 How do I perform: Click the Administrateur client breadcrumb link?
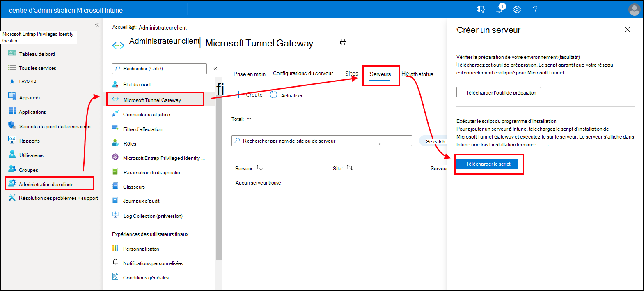[163, 28]
